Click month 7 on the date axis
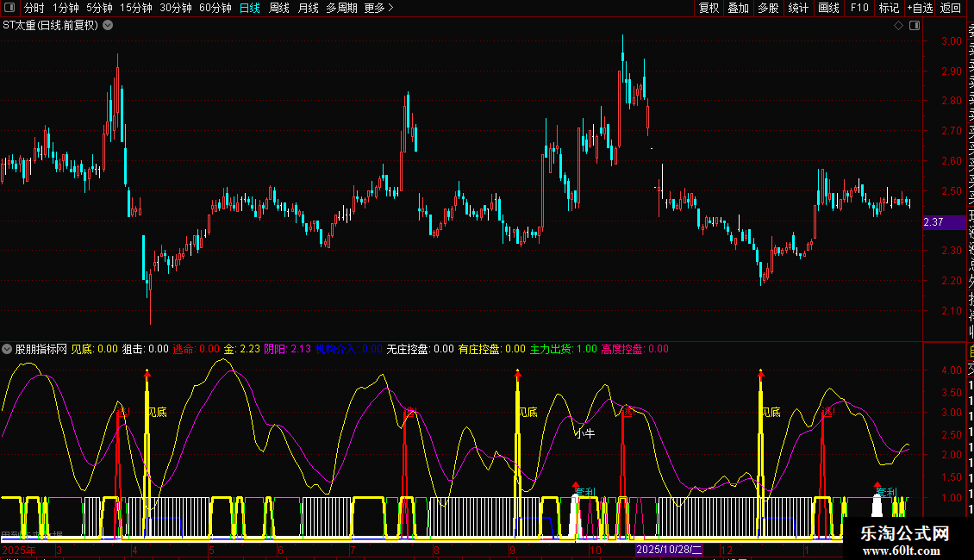974x560 pixels. pos(353,550)
